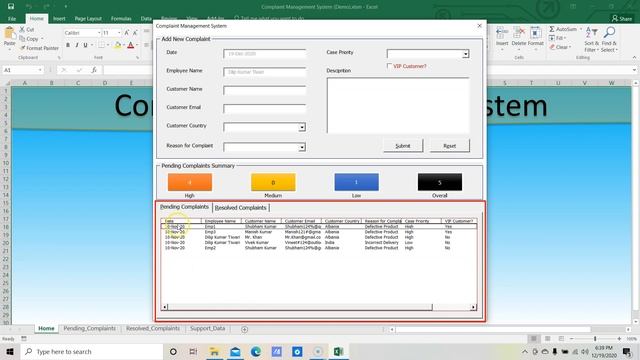Close the Complaint Management System dialog
Image resolution: width=640 pixels, height=360 pixels.
pyautogui.click(x=479, y=26)
